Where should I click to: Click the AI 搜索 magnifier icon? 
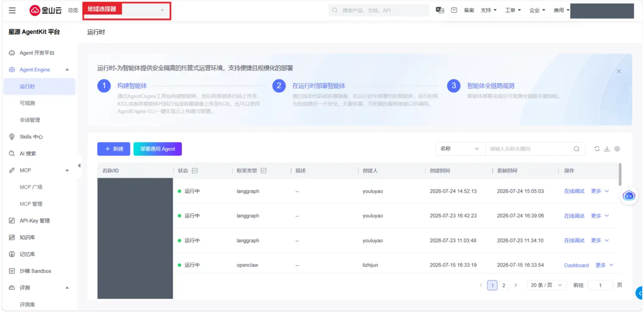click(12, 153)
